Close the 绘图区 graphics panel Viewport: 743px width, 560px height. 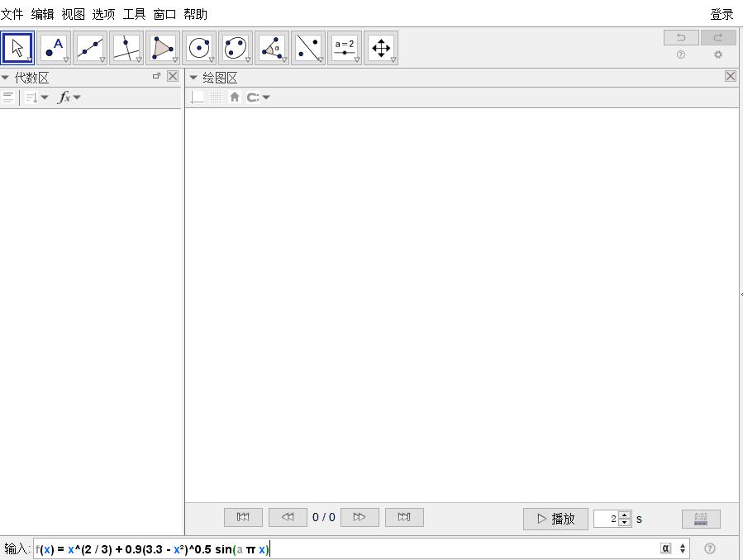pos(731,76)
